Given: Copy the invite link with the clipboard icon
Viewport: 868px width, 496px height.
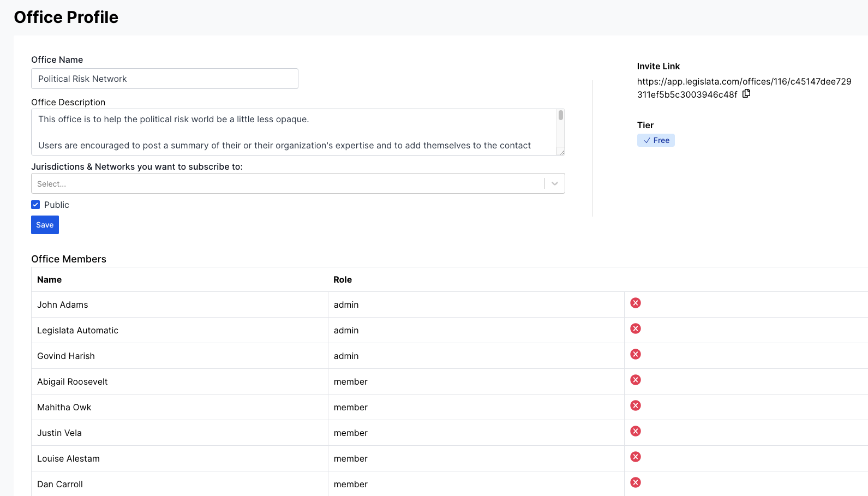Looking at the screenshot, I should coord(746,94).
